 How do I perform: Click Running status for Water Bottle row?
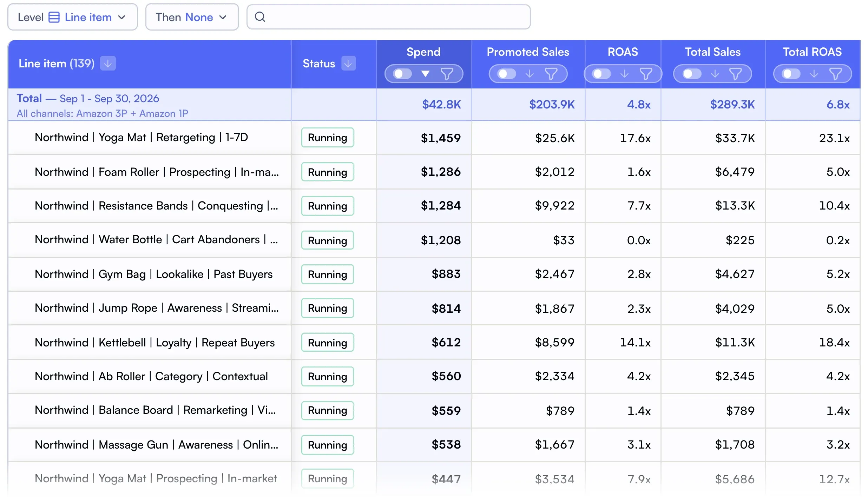pyautogui.click(x=327, y=240)
